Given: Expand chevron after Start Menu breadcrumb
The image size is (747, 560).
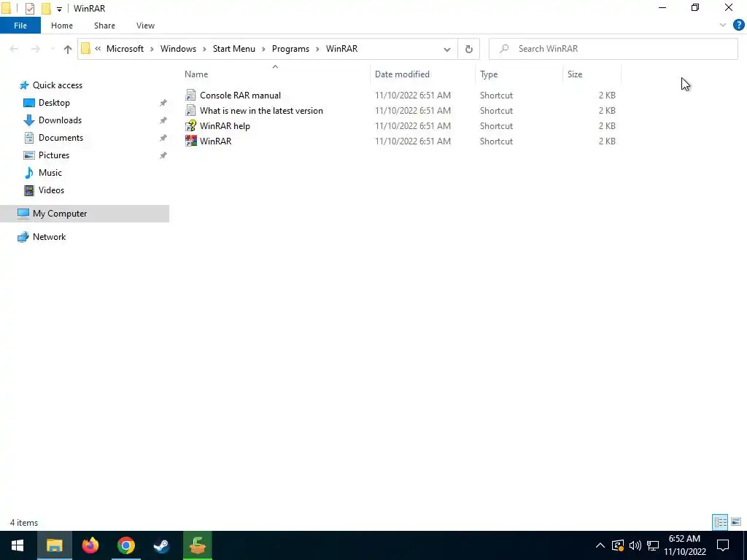Looking at the screenshot, I should pyautogui.click(x=263, y=49).
